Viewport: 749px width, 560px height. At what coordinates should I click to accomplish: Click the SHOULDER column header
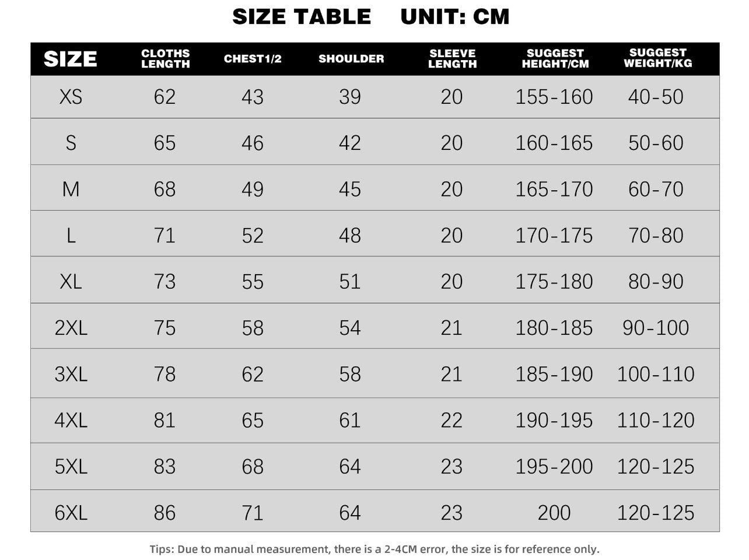pyautogui.click(x=351, y=59)
